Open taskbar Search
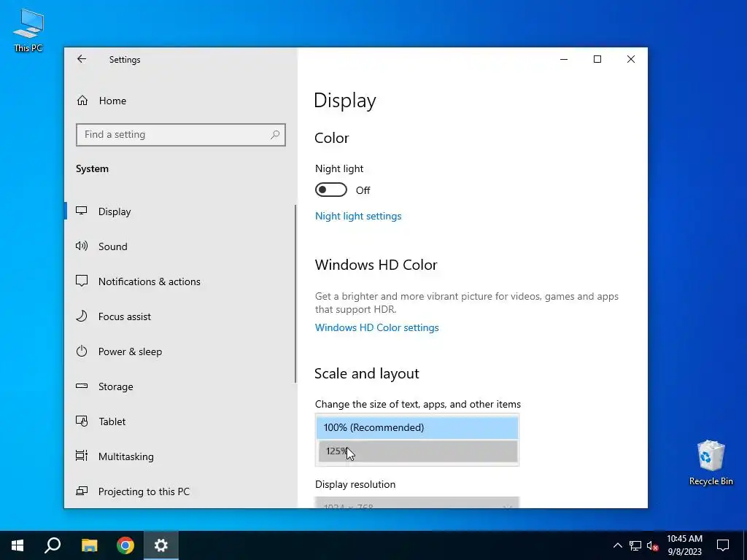 (53, 545)
